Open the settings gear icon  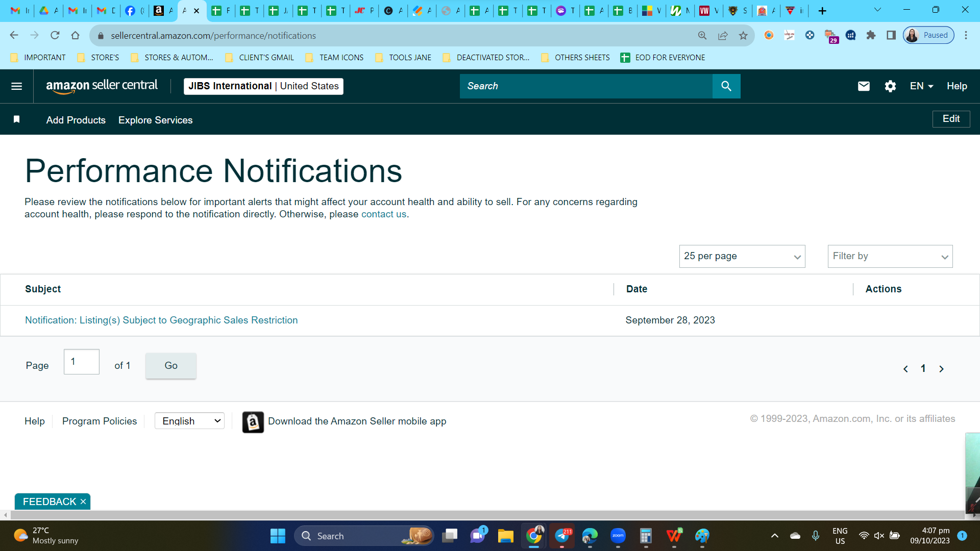pyautogui.click(x=890, y=86)
